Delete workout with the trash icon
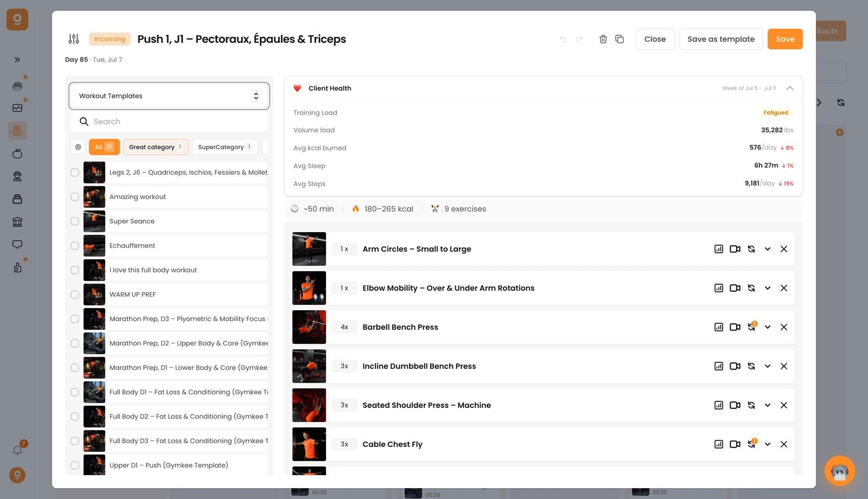868x499 pixels. [603, 39]
